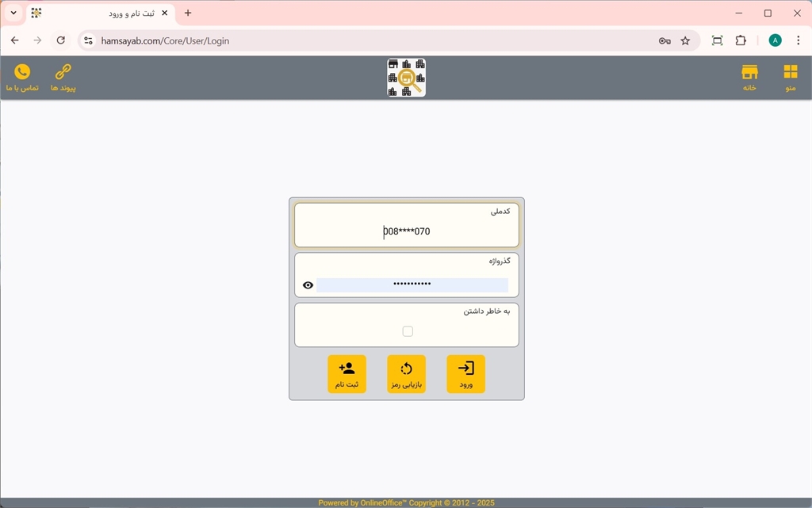Viewport: 812px width, 508px height.
Task: Open پیوند ها links icon
Action: [63, 77]
